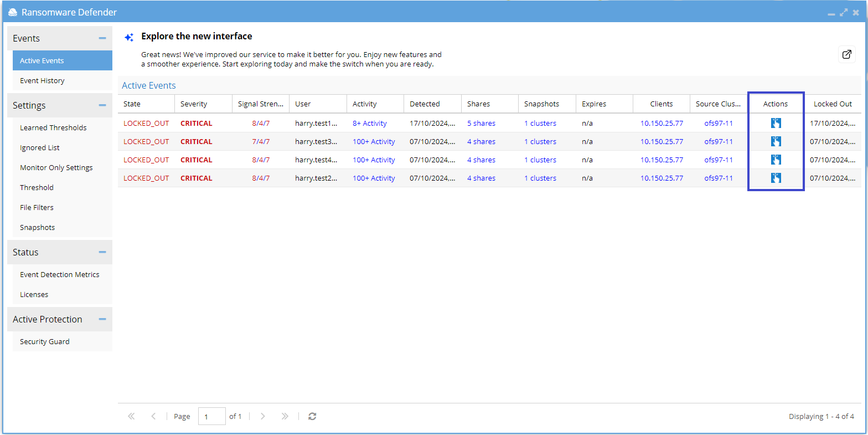Sort by Activity column header

[375, 104]
